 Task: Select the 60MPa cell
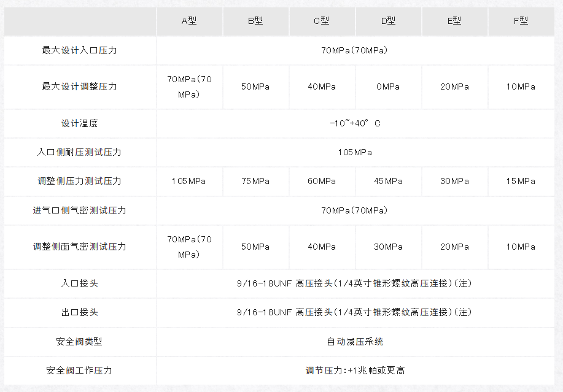[x=322, y=181]
